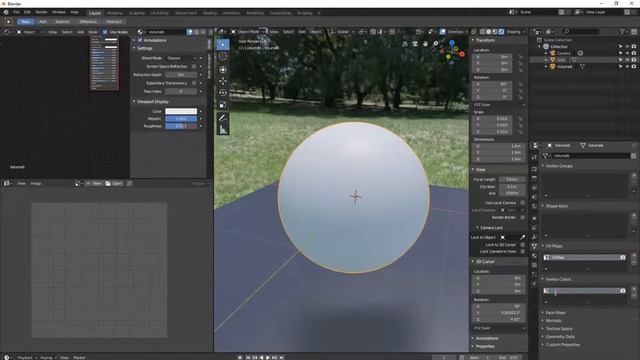Toggle the Screen Space Refraction checkbox
This screenshot has height=360, width=640.
[194, 66]
